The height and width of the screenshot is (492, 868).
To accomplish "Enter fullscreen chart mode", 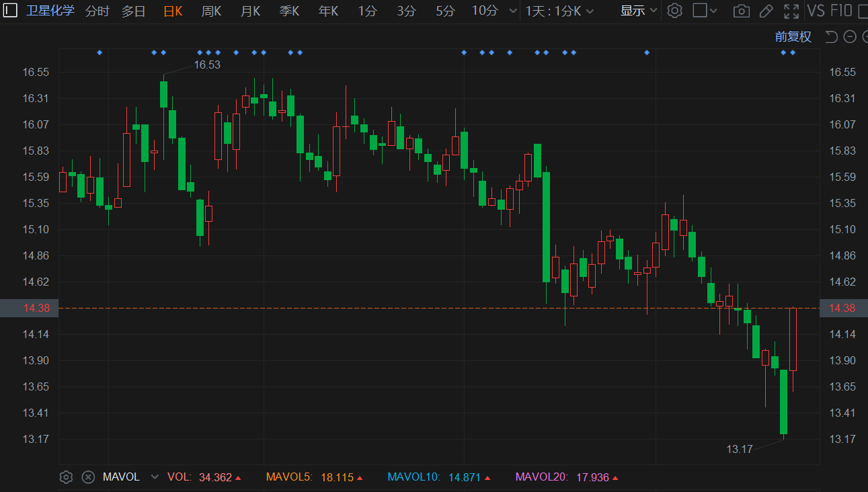I will tap(791, 11).
